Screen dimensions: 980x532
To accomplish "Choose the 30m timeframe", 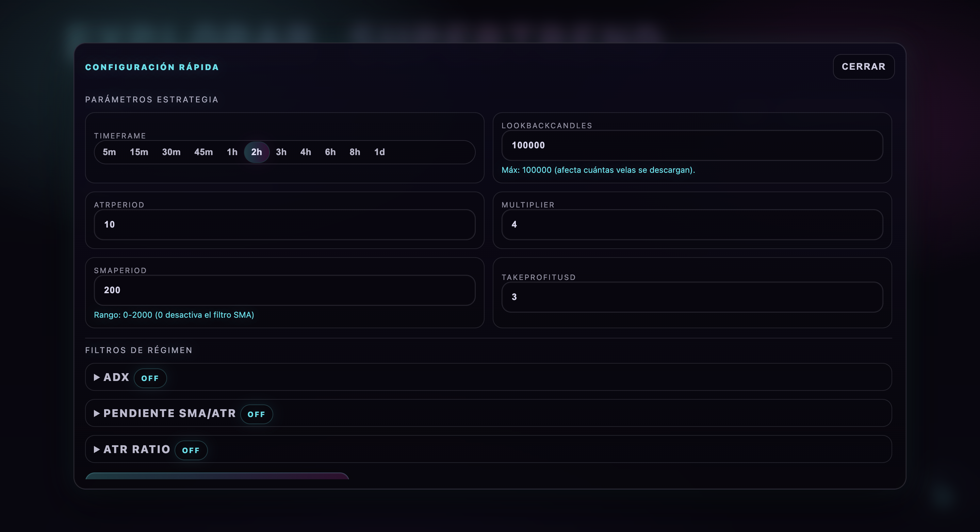I will coord(171,152).
